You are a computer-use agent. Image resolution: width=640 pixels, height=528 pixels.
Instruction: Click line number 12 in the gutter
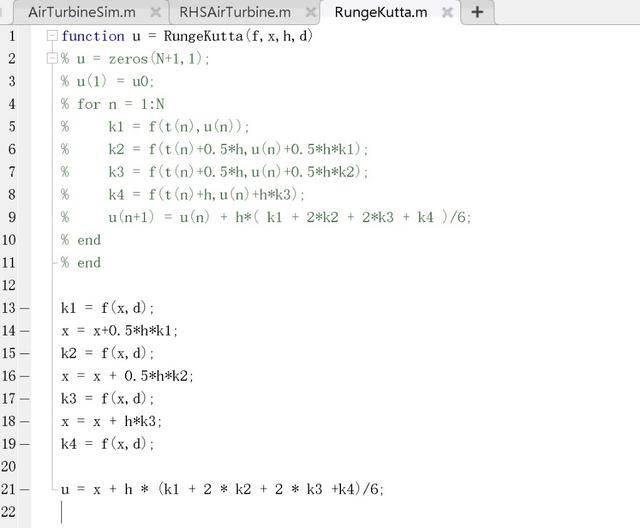pos(9,285)
